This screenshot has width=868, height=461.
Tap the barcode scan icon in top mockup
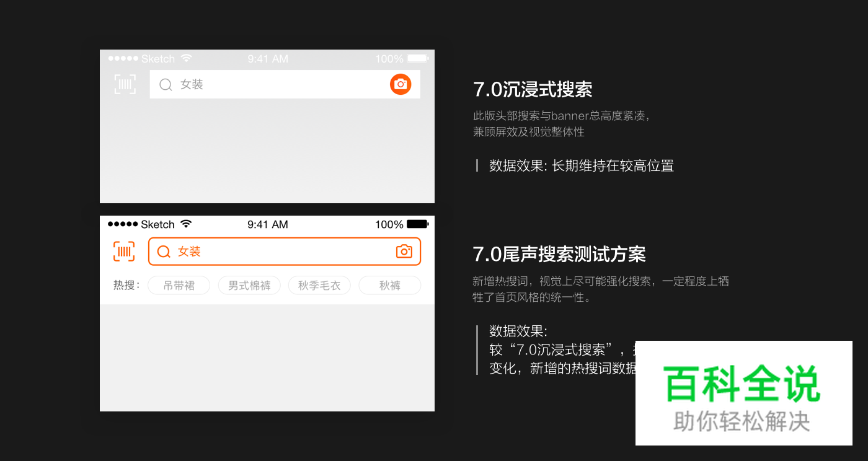125,84
